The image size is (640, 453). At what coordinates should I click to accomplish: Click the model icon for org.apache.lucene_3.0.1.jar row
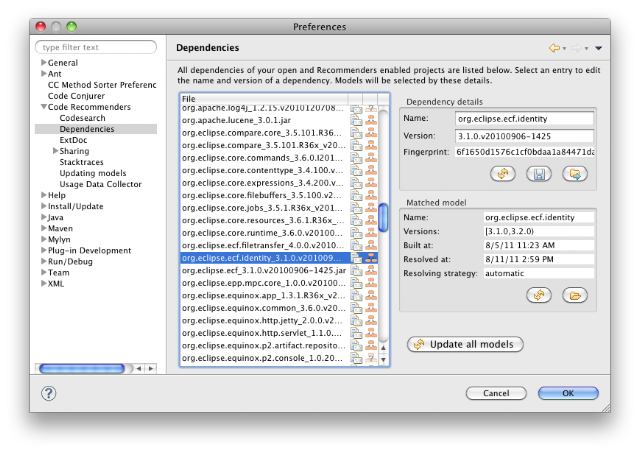pos(371,120)
